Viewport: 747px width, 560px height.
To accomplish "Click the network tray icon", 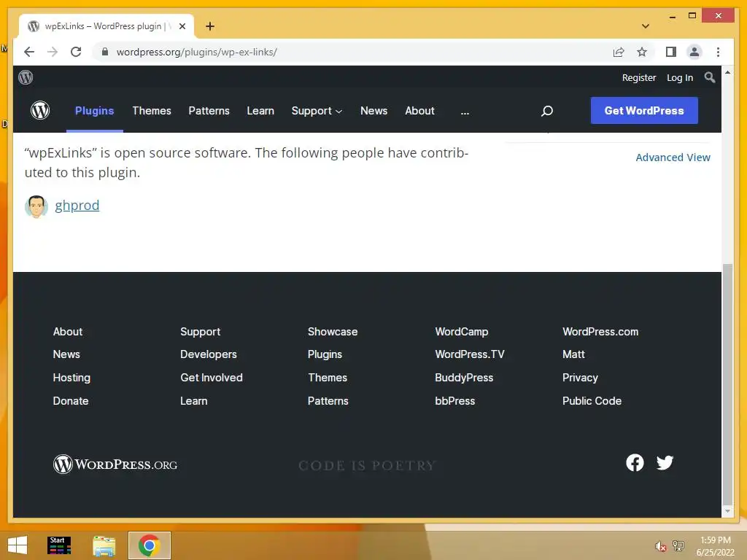I will click(678, 545).
